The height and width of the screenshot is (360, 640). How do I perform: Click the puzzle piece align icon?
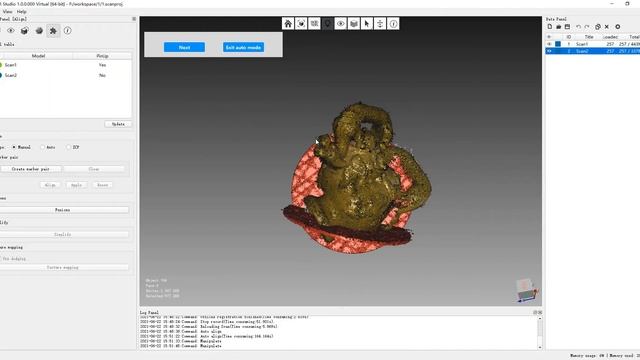[x=53, y=31]
